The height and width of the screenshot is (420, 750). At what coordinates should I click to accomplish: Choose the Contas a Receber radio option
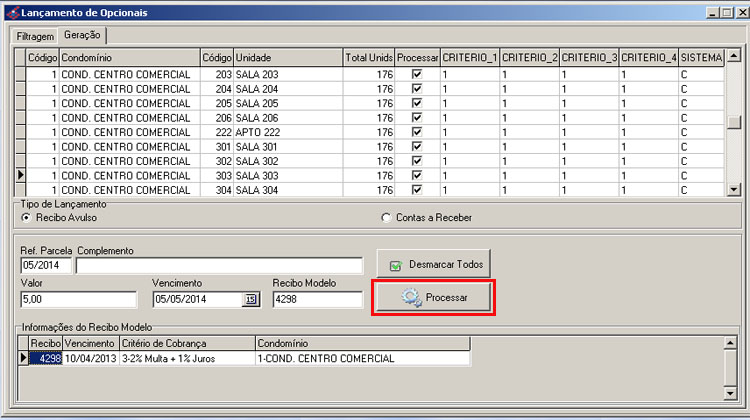pos(386,217)
